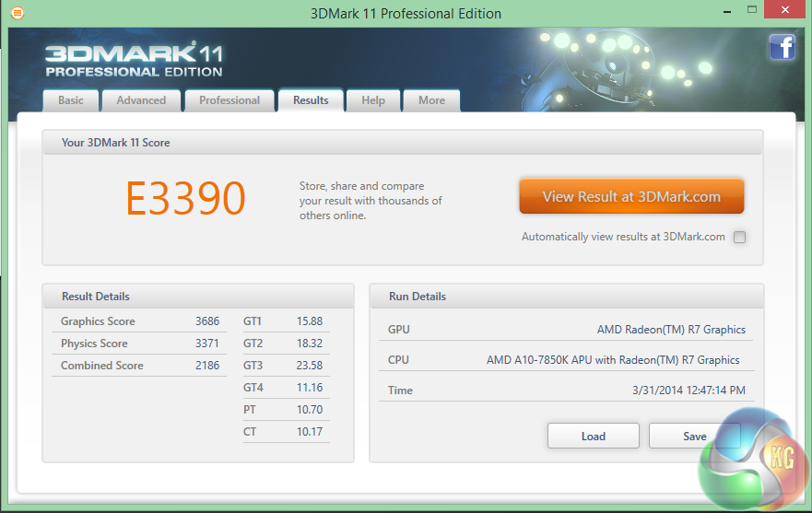
Task: Enable automatically view results checkbox
Action: [x=739, y=237]
